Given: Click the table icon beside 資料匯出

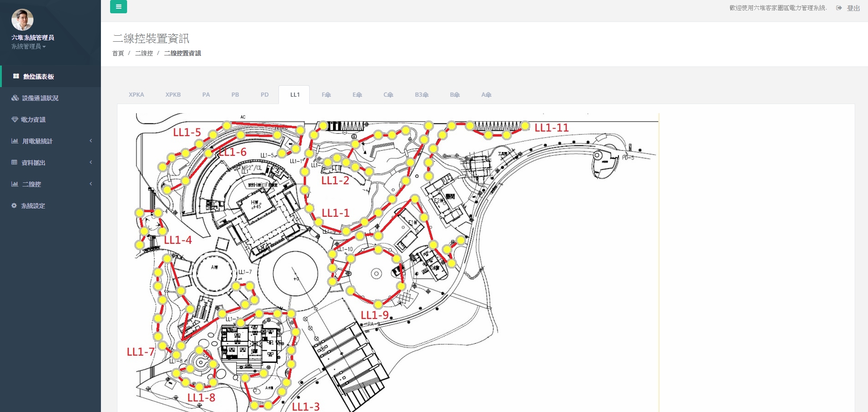Looking at the screenshot, I should 14,163.
